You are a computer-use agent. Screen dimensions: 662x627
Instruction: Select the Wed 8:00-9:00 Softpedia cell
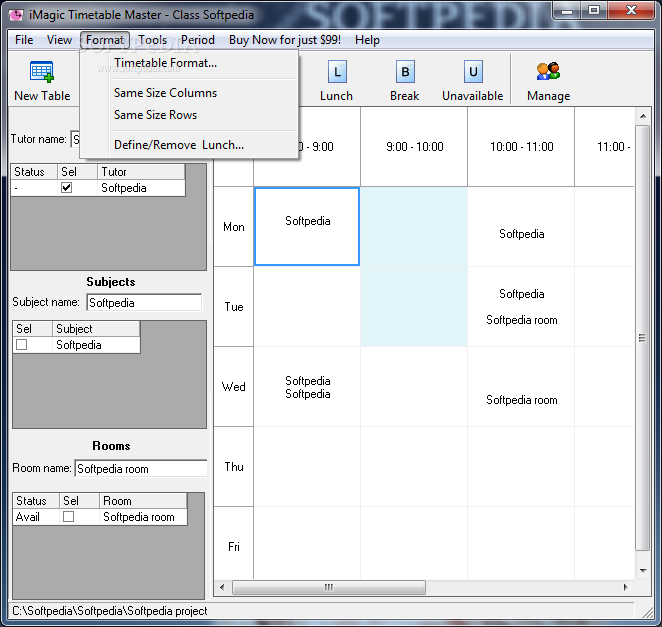pyautogui.click(x=307, y=387)
